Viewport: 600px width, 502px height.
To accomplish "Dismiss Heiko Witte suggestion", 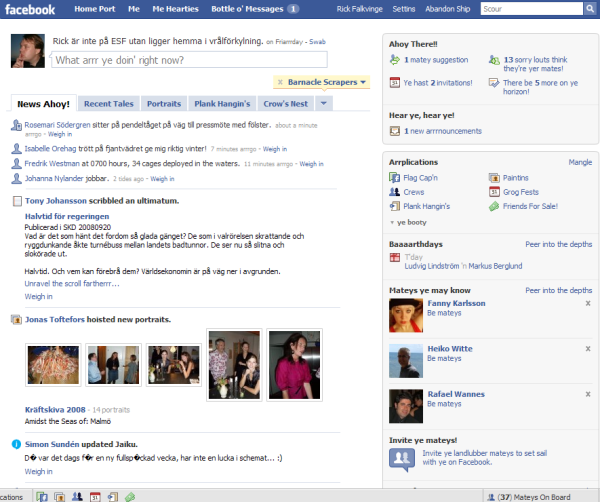I will tap(588, 349).
